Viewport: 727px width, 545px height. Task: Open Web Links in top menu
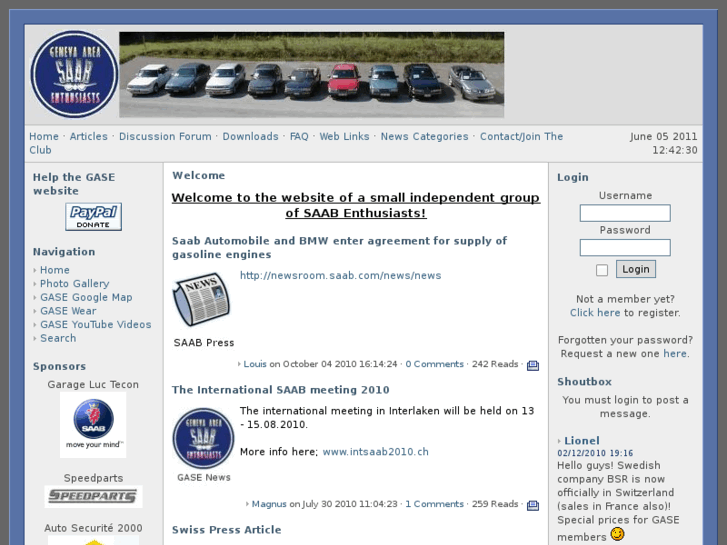(344, 136)
